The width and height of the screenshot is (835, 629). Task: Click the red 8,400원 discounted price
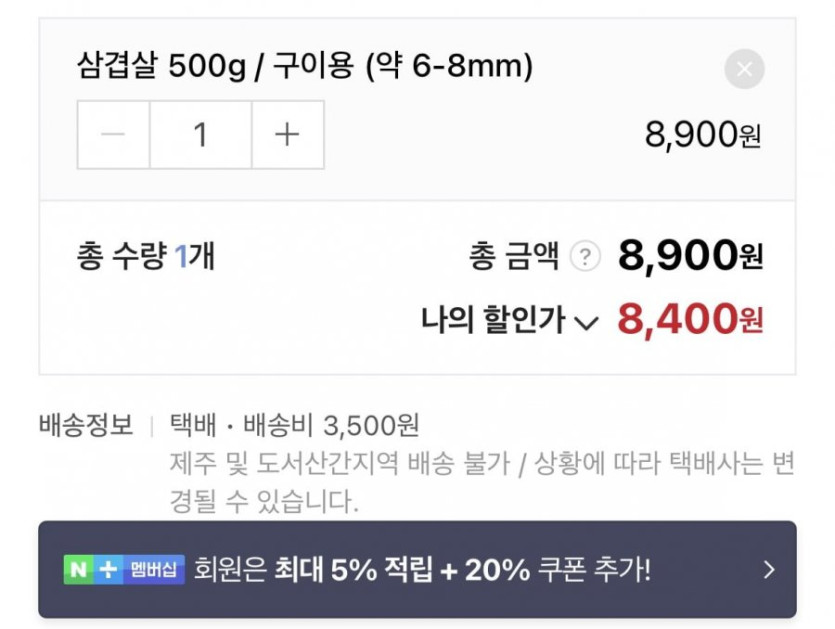tap(689, 320)
